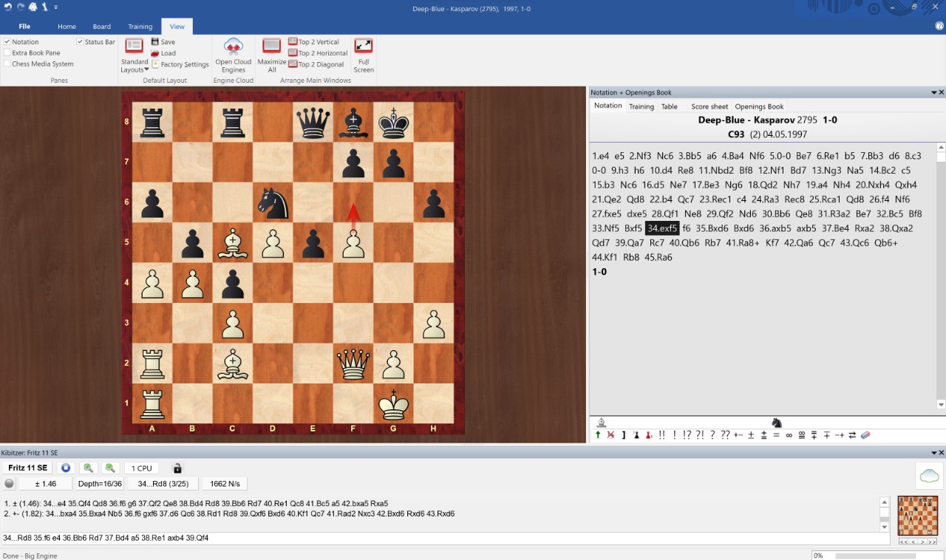Annotate move with !? symbol
The image size is (946, 560).
coord(687,435)
